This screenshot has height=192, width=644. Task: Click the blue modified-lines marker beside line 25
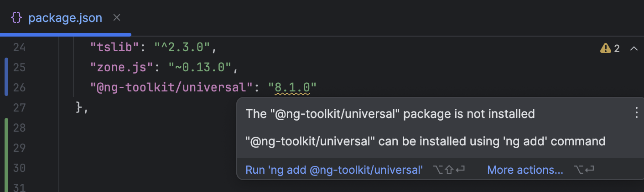[x=6, y=68]
